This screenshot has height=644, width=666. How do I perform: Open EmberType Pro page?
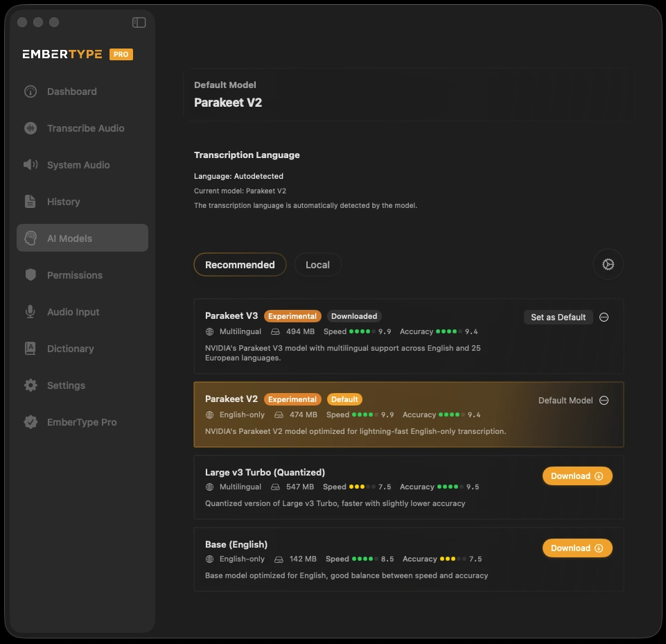[x=82, y=422]
